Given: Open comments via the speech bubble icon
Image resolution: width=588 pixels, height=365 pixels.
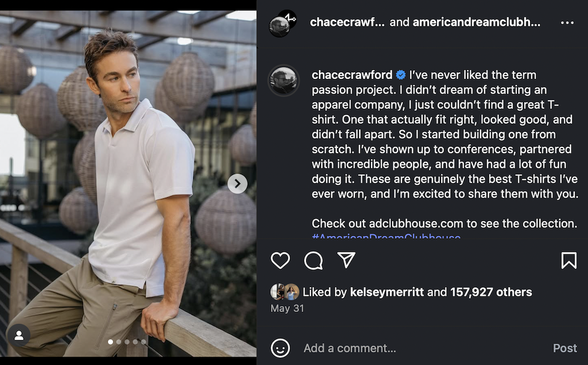Looking at the screenshot, I should pyautogui.click(x=313, y=260).
